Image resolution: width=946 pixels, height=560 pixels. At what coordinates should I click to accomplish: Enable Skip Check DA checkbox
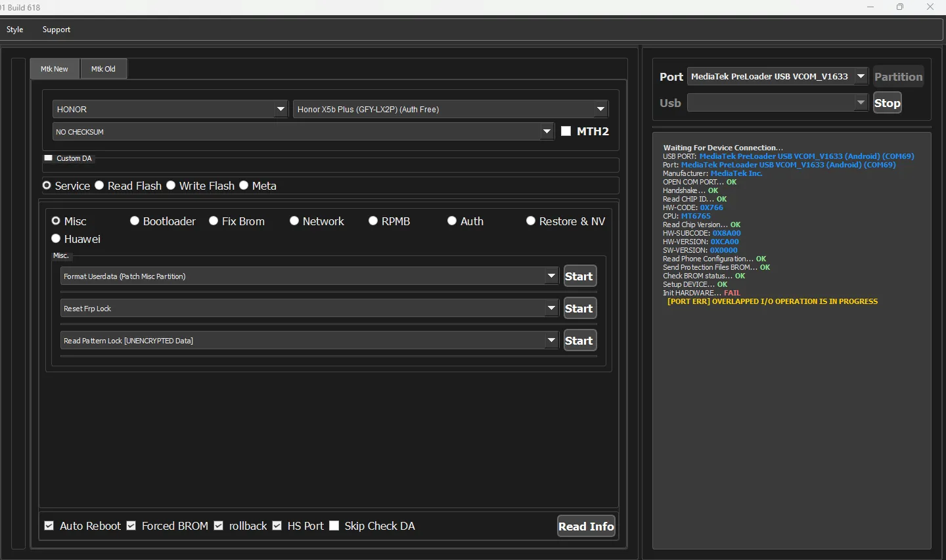coord(334,526)
